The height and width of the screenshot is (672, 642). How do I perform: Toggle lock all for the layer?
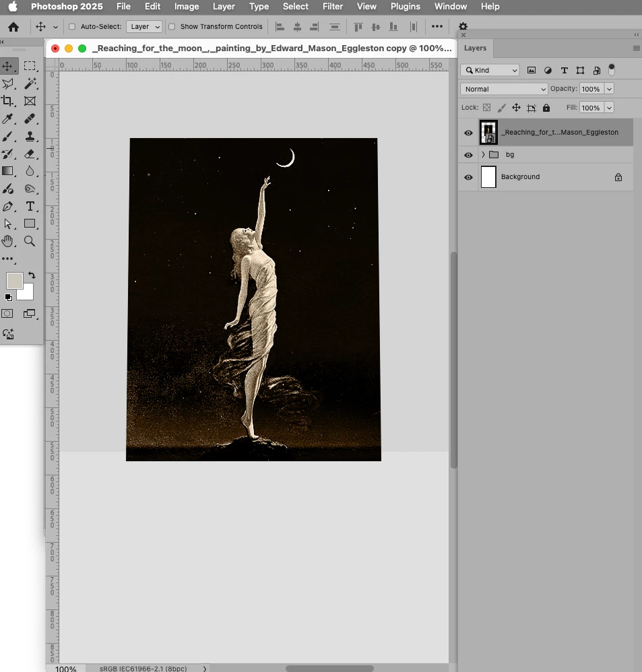click(546, 108)
